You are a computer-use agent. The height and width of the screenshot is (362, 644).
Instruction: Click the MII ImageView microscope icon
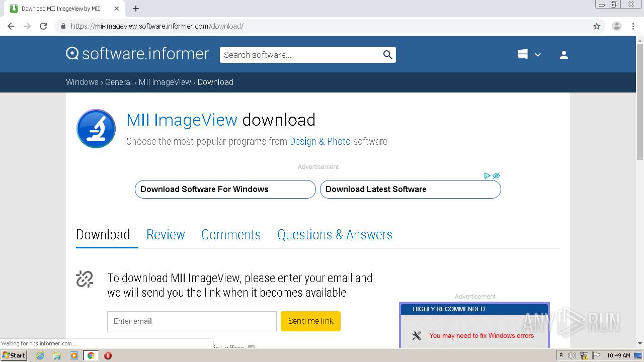point(96,129)
